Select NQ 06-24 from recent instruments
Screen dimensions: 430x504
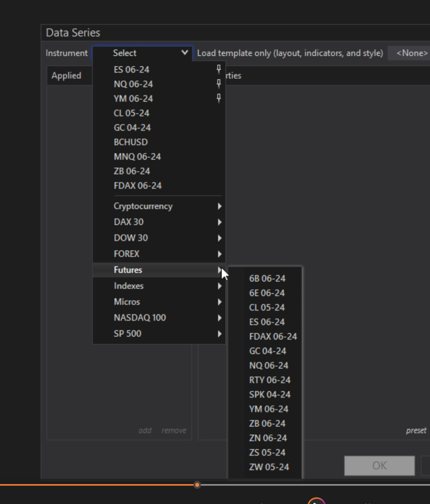(159, 84)
